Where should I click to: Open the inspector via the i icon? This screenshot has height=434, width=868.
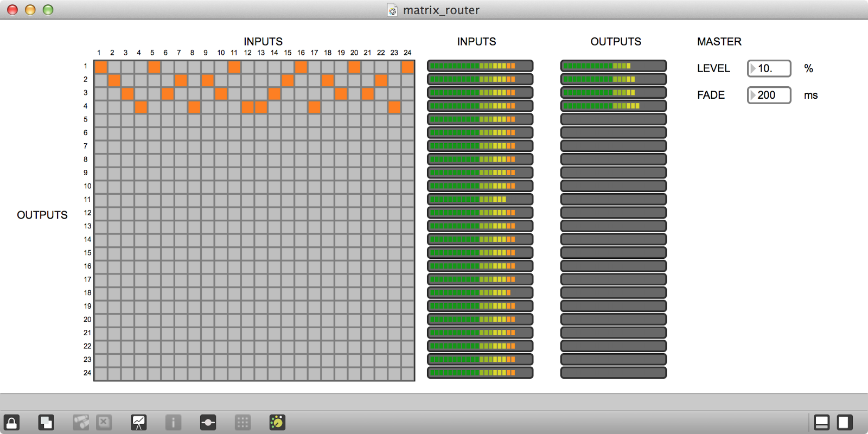coord(173,422)
